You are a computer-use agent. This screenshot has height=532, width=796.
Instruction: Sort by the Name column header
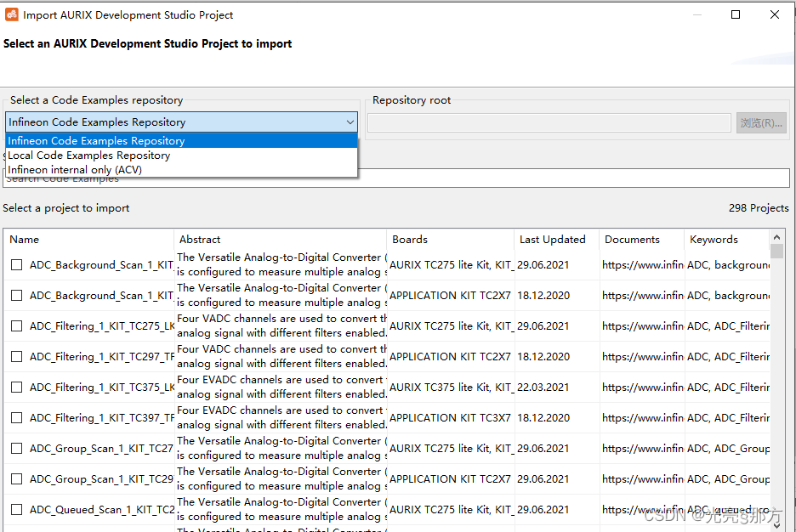[x=89, y=240]
